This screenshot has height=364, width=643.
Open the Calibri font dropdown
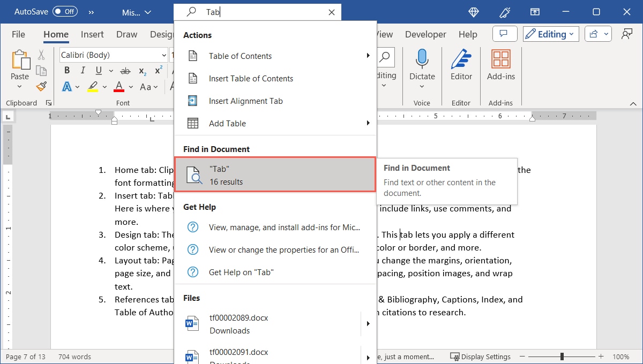pyautogui.click(x=113, y=55)
